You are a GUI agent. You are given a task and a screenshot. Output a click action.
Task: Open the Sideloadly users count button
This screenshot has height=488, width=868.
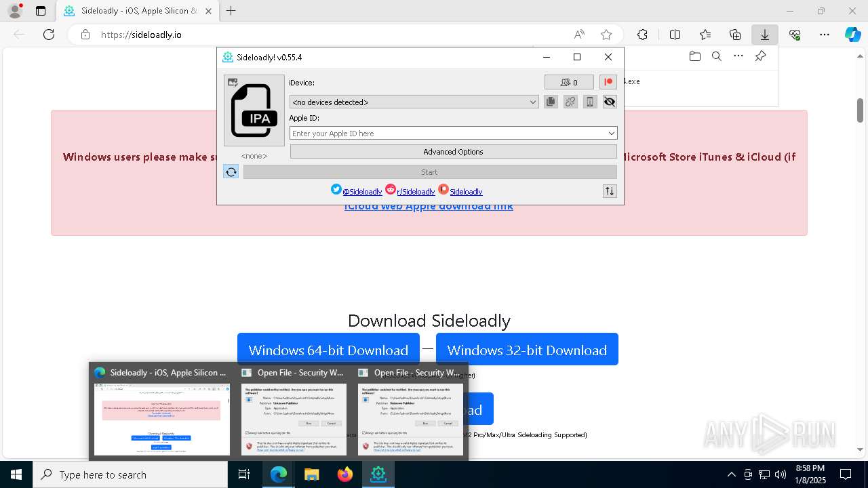click(569, 82)
